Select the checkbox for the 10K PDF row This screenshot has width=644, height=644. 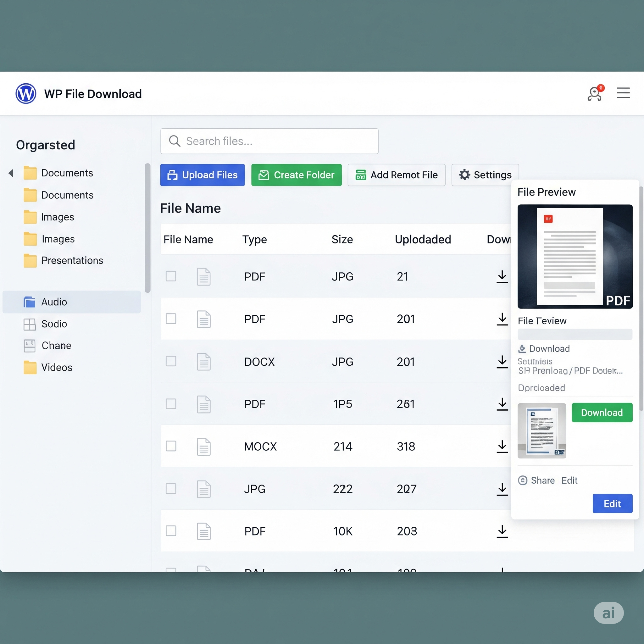pyautogui.click(x=171, y=531)
